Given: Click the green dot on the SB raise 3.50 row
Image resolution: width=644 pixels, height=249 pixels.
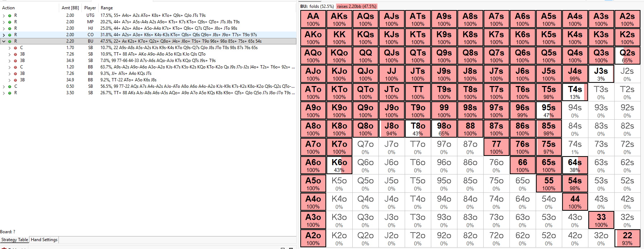Looking at the screenshot, I should 10,93.
